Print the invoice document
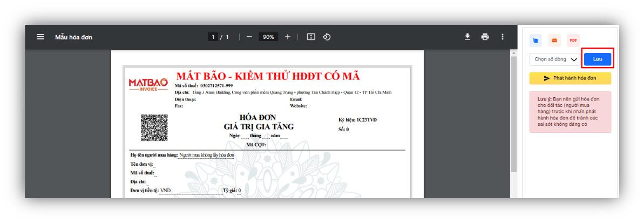 [x=485, y=37]
